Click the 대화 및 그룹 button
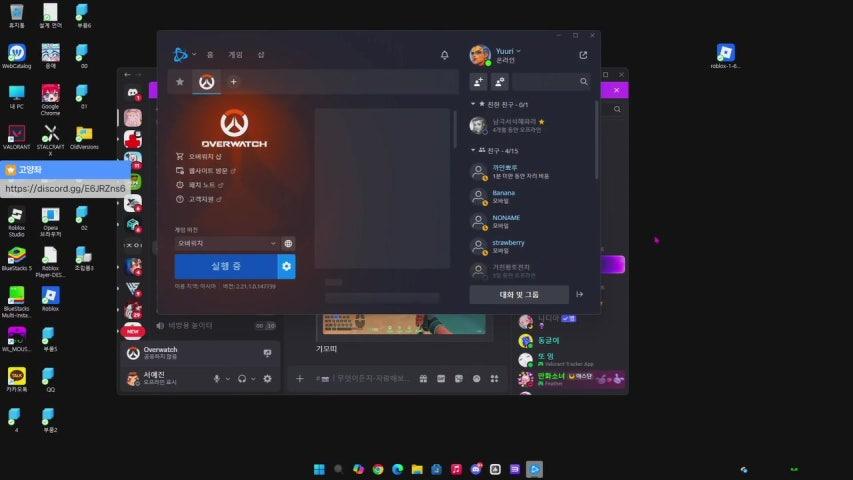 pyautogui.click(x=519, y=294)
